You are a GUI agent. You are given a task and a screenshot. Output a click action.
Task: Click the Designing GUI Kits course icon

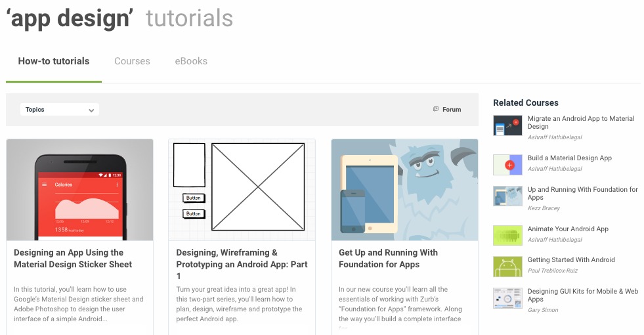coord(507,298)
